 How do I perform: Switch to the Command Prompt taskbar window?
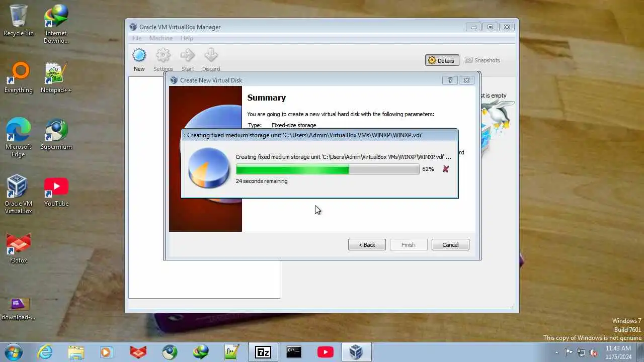(x=294, y=352)
